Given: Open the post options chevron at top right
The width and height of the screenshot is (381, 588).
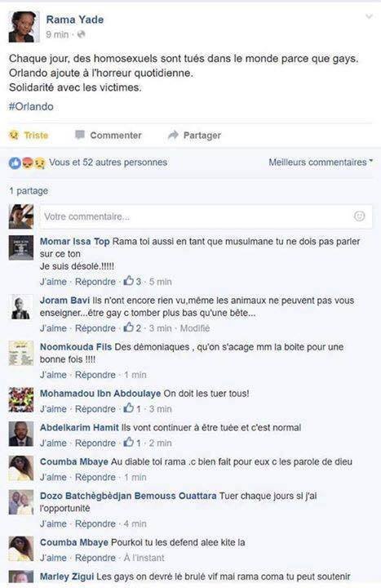Looking at the screenshot, I should click(x=369, y=16).
